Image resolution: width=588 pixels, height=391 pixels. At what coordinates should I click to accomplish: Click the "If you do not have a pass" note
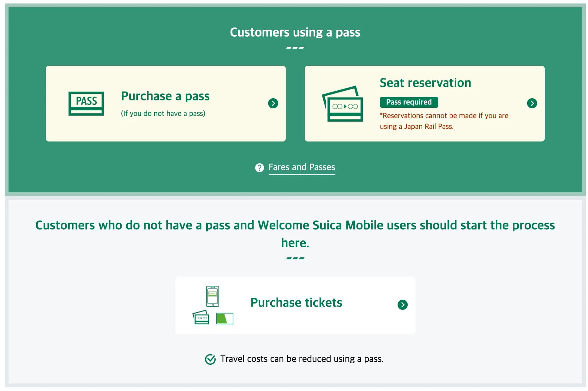click(x=163, y=113)
